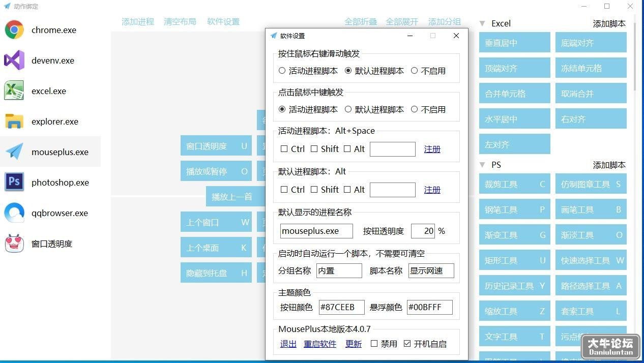
Task: Select the explorer.exe folder icon
Action: click(x=14, y=122)
